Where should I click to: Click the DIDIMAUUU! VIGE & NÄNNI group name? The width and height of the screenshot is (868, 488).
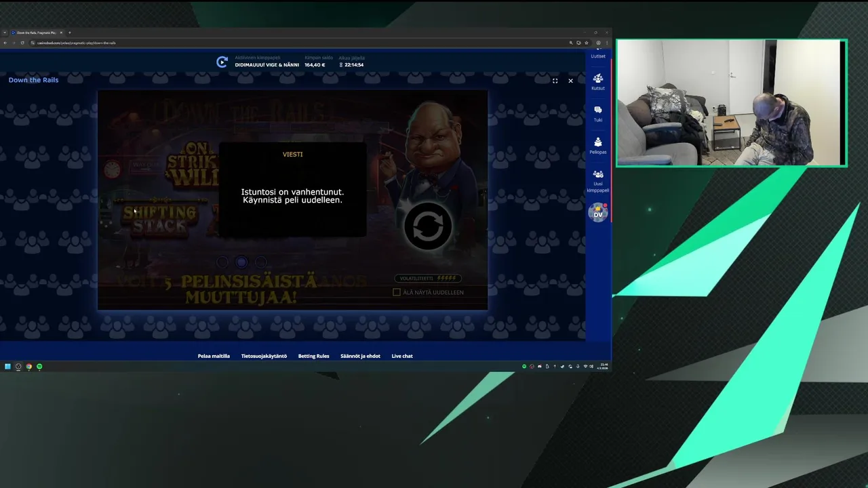[x=267, y=65]
